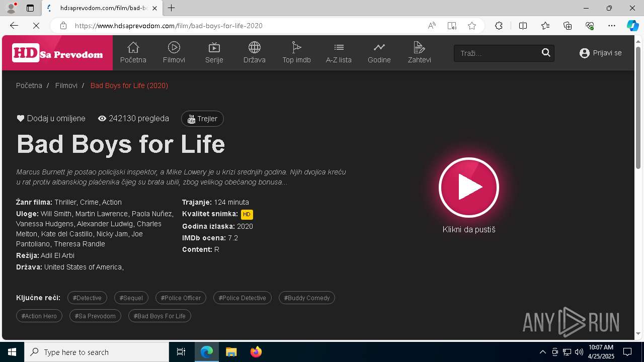Click Will Smith actor link
This screenshot has width=644, height=362.
56,214
